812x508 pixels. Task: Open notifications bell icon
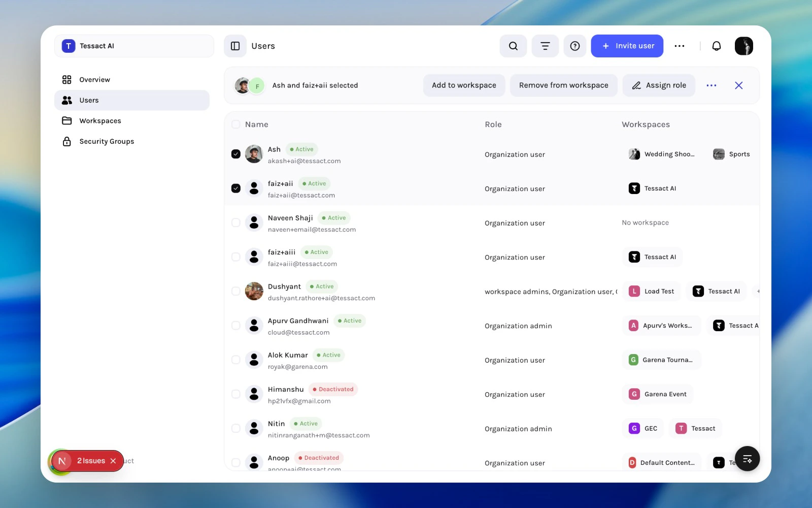[717, 46]
